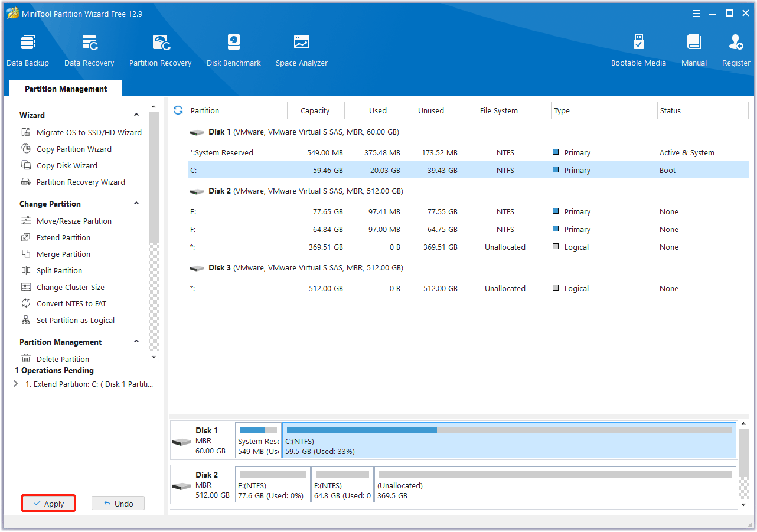Select the C: partition row
Image resolution: width=757 pixels, height=532 pixels.
468,170
